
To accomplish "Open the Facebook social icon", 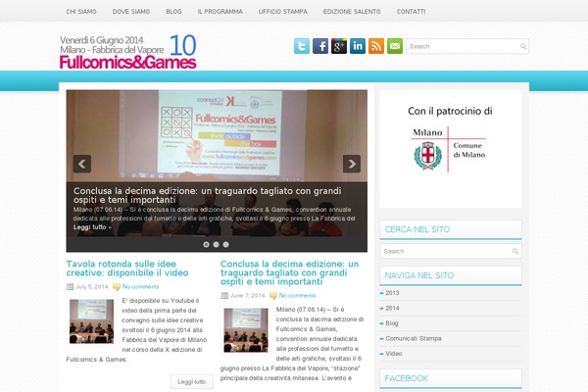I will pyautogui.click(x=320, y=46).
